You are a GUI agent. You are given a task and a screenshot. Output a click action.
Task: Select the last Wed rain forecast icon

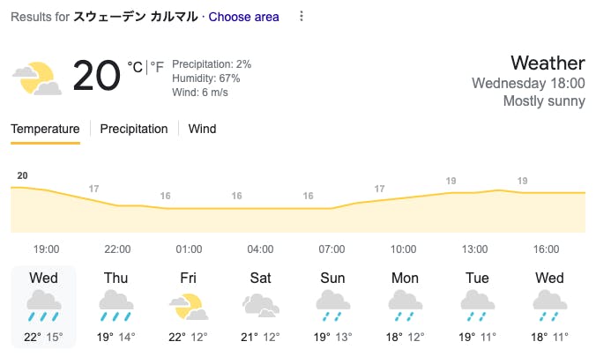[550, 307]
